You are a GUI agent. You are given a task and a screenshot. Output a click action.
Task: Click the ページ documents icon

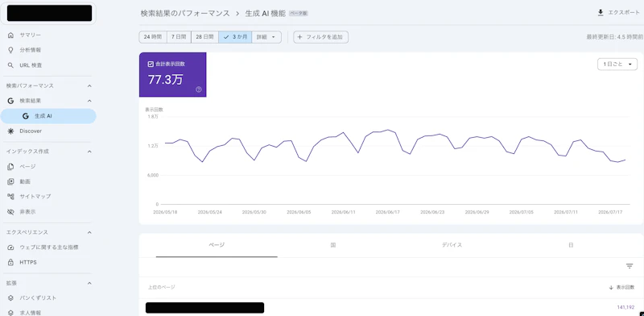pyautogui.click(x=10, y=166)
